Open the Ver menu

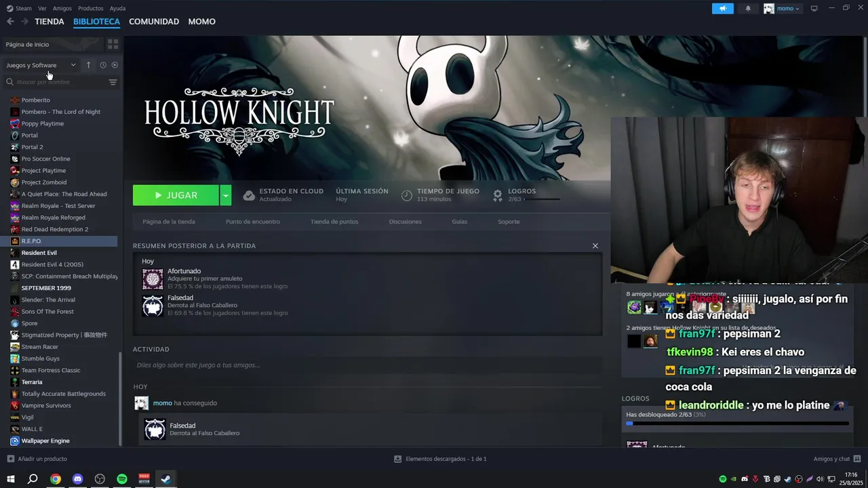pos(42,8)
